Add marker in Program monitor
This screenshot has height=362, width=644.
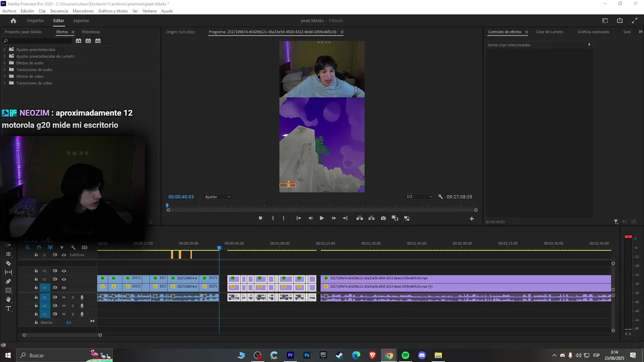click(260, 218)
